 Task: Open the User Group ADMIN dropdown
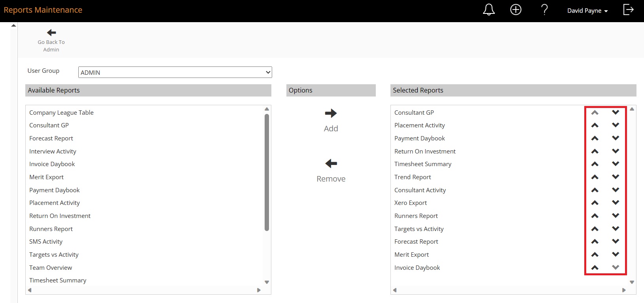[175, 72]
